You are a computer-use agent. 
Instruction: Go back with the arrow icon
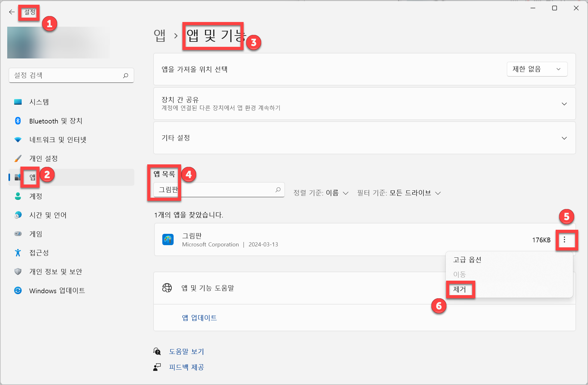pos(12,12)
